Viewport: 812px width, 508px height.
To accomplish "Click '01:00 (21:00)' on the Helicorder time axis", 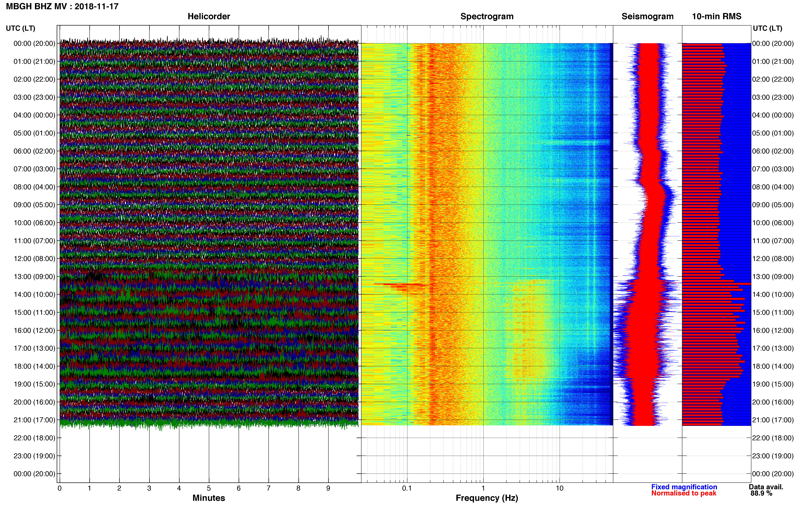I will [34, 62].
